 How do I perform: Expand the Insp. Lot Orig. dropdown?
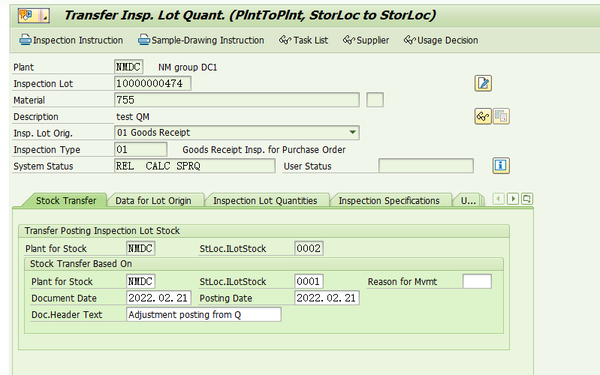(x=353, y=132)
